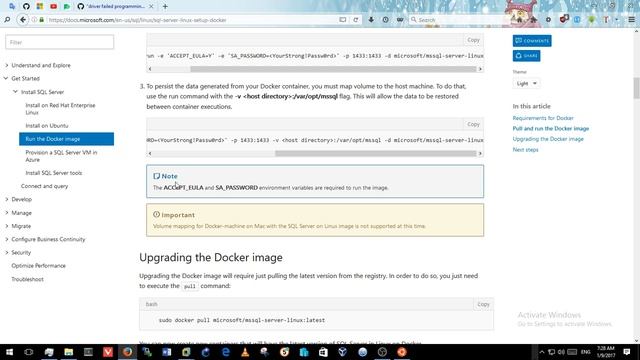Switch to Firefox in the taskbar
The width and height of the screenshot is (640, 360).
[127, 352]
